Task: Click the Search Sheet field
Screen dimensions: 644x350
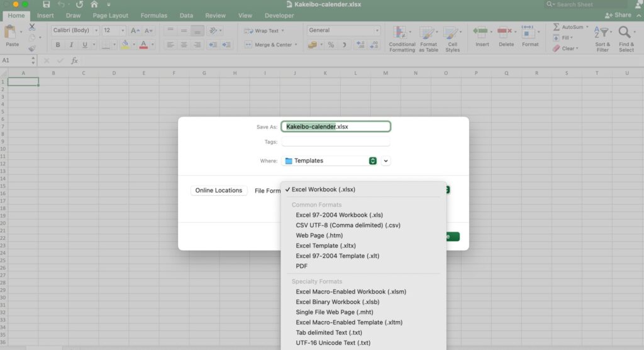Action: [586, 4]
